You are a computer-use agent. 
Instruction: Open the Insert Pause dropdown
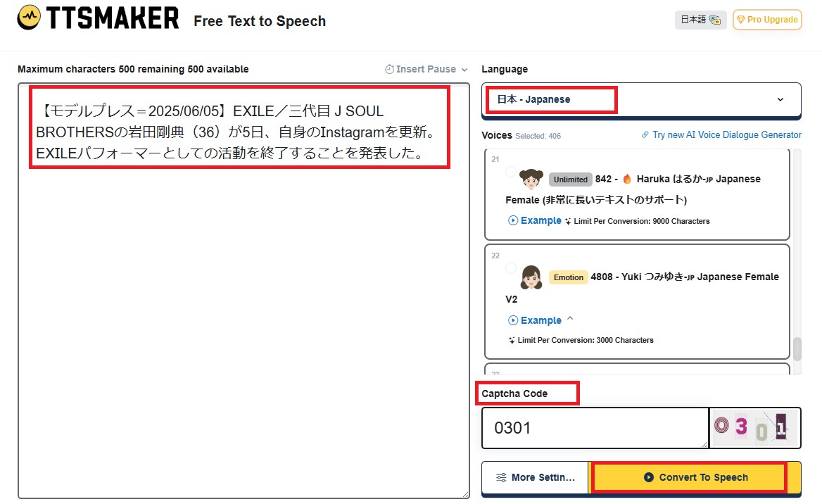[x=426, y=69]
